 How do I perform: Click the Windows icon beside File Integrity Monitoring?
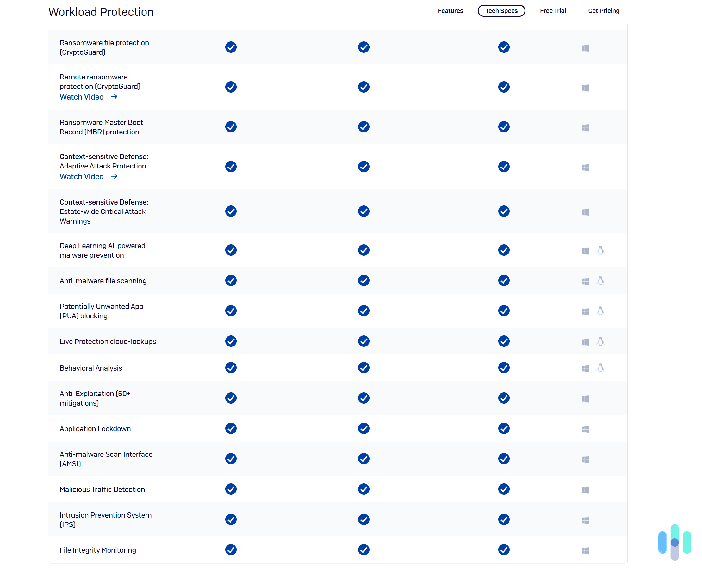tap(585, 550)
